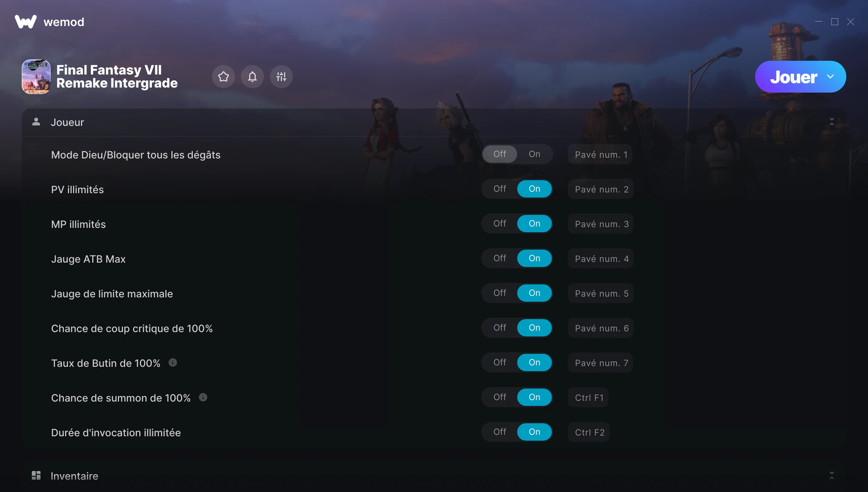Click the Ctrl F2 hotkey field

pos(589,432)
